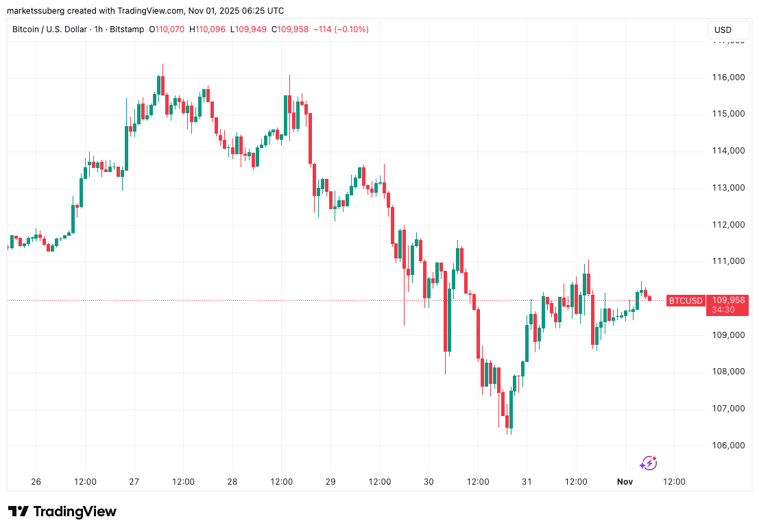Click the 27 date on time axis
The height and width of the screenshot is (532, 759).
click(134, 482)
